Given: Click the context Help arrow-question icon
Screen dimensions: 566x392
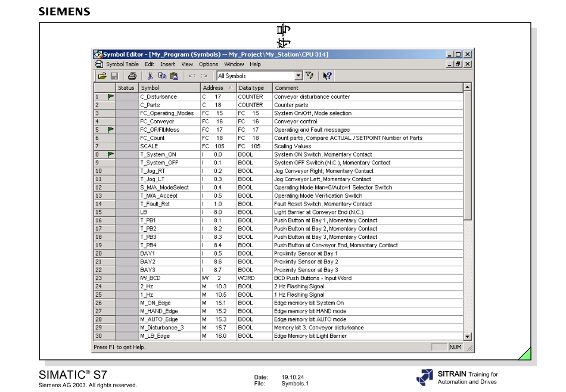Looking at the screenshot, I should click(x=328, y=76).
